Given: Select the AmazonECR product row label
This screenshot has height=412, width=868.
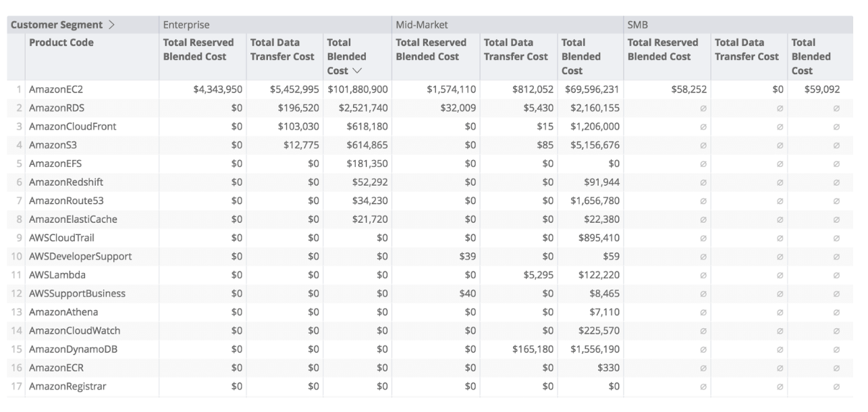Looking at the screenshot, I should click(x=56, y=368).
